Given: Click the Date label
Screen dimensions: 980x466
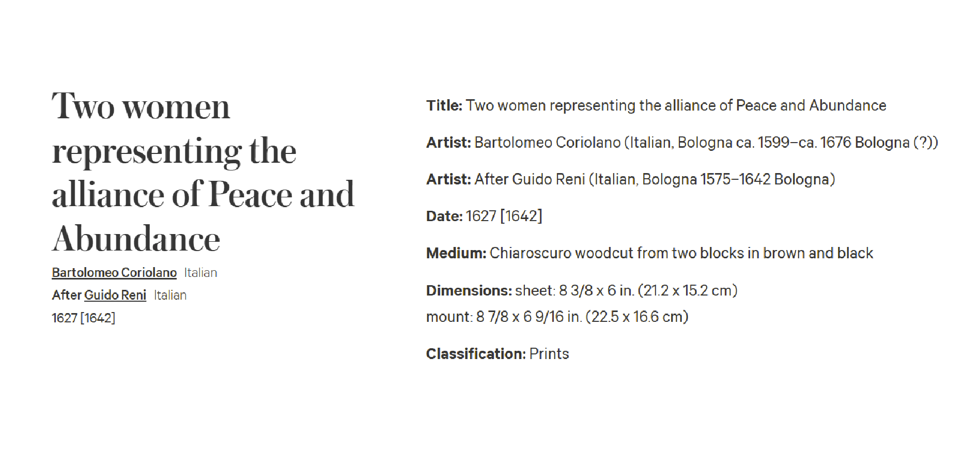Looking at the screenshot, I should coord(444,216).
